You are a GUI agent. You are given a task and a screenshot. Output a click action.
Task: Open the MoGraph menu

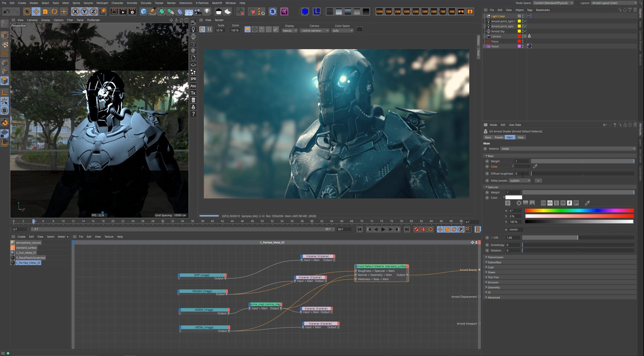pos(102,3)
